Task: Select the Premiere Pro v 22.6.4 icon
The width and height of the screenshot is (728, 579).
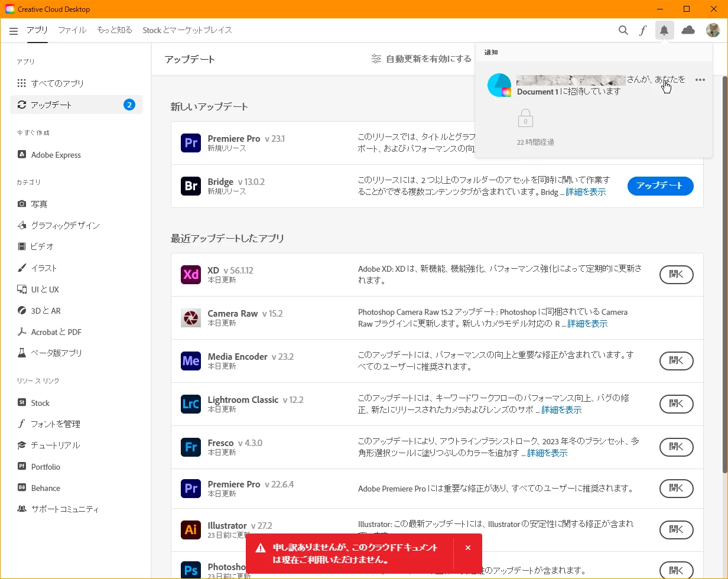Action: click(191, 489)
